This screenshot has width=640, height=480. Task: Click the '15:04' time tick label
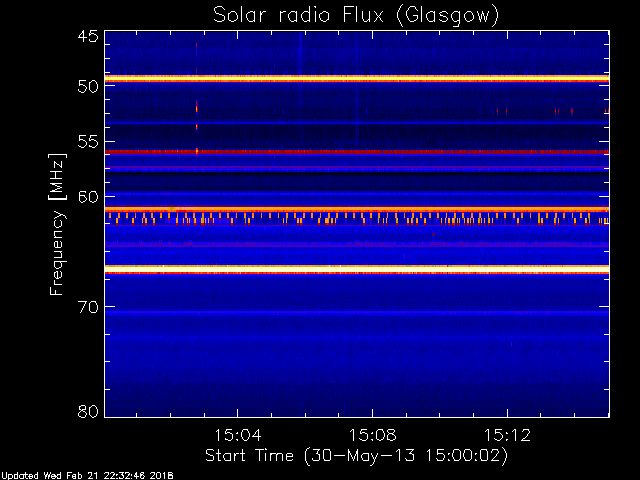click(x=238, y=435)
